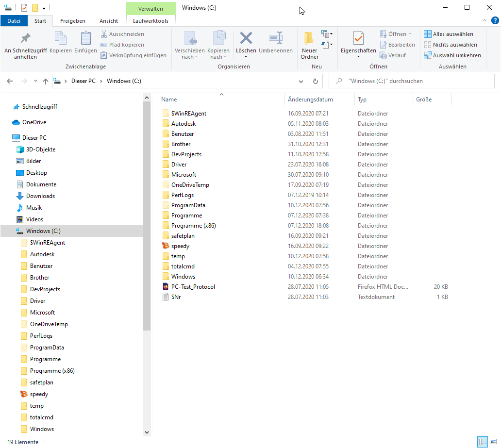Open the Datei menu
The height and width of the screenshot is (448, 501).
point(14,21)
